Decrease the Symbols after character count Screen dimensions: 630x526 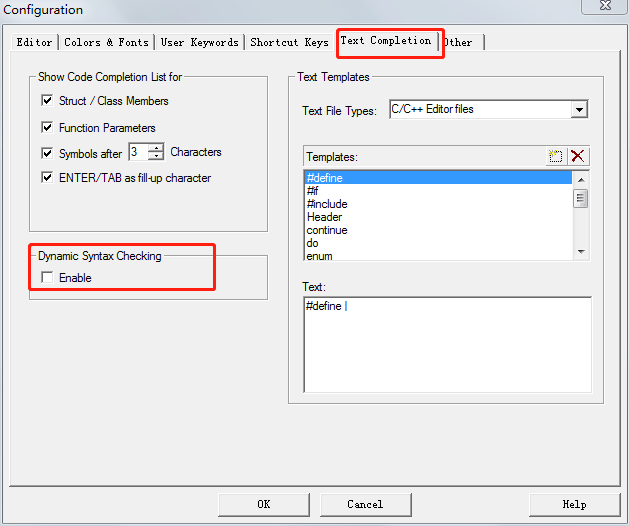coord(156,156)
